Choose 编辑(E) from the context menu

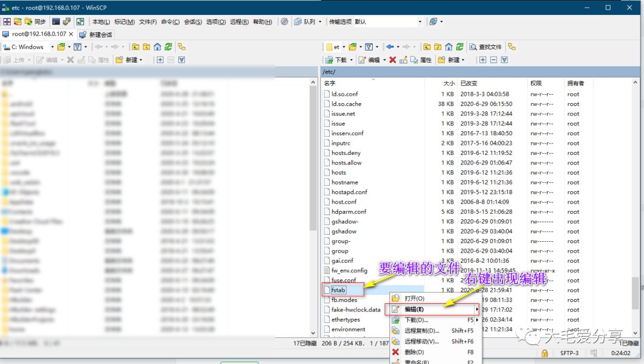414,309
